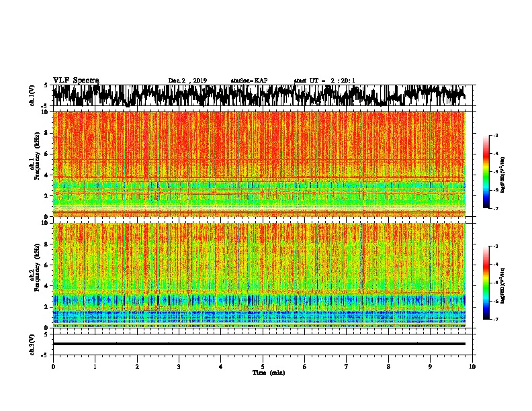The image size is (532, 411).
Task: Click the "10" time axis tick label
Action: 472,367
